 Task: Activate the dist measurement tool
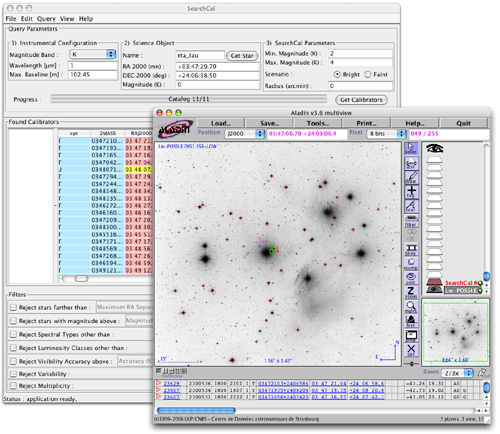tap(411, 163)
